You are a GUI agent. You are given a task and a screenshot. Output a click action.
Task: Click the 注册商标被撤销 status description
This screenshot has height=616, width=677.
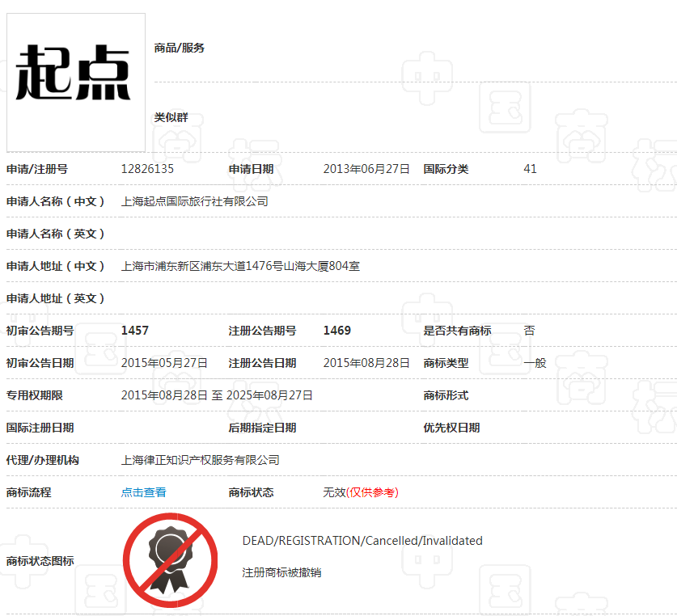coord(281,572)
